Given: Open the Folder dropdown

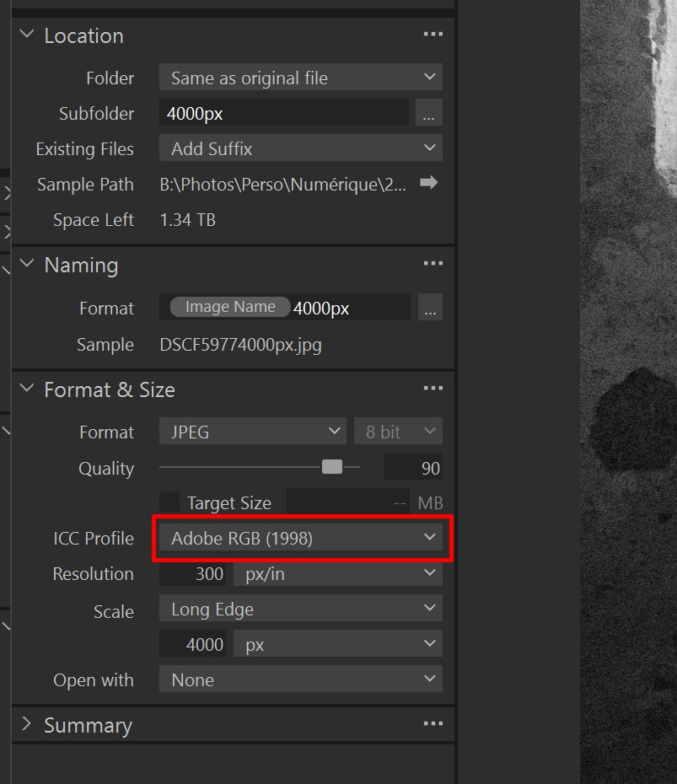Looking at the screenshot, I should pyautogui.click(x=300, y=77).
